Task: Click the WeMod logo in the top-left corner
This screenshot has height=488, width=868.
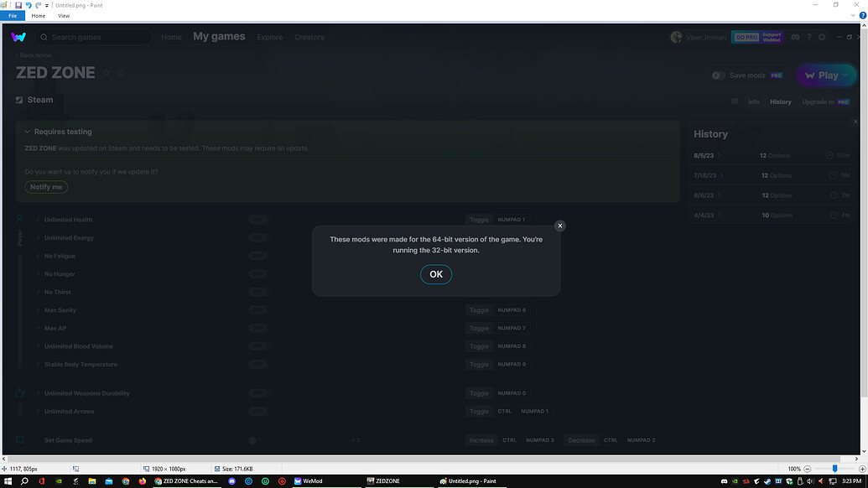Action: click(18, 37)
